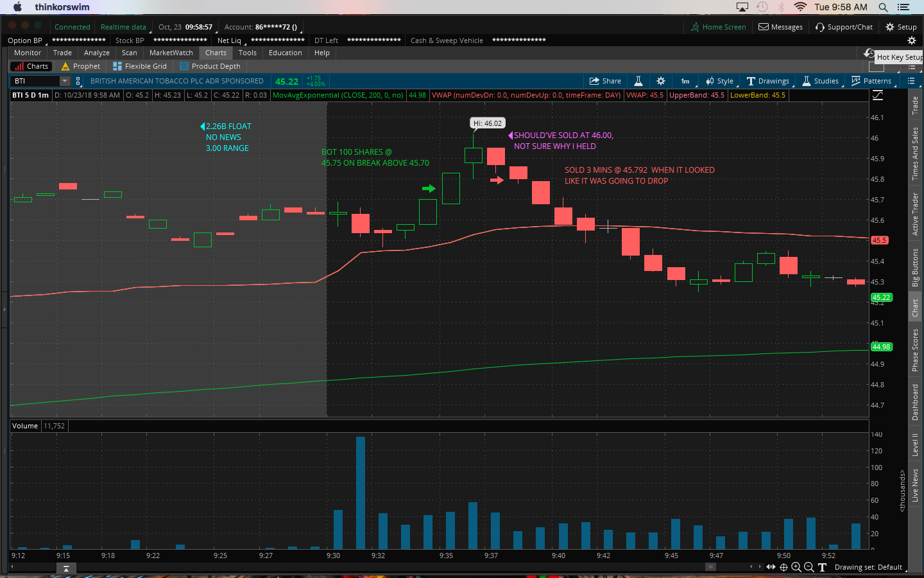Open the Education tab
924x578 pixels.
pos(286,53)
